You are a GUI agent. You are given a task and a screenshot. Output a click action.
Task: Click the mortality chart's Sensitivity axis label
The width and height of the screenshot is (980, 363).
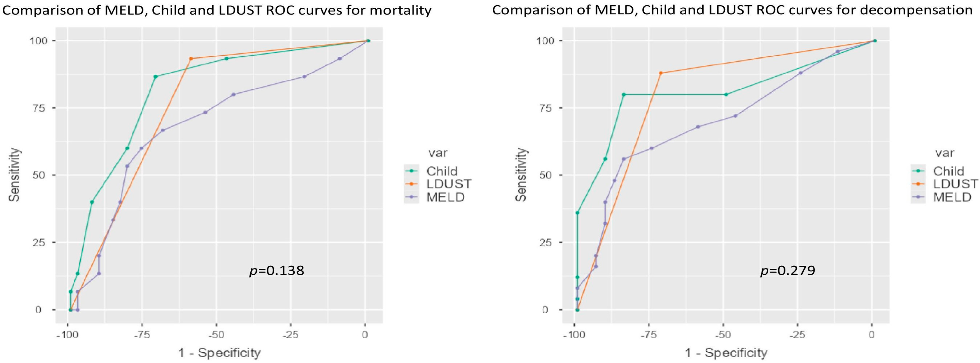coord(14,175)
